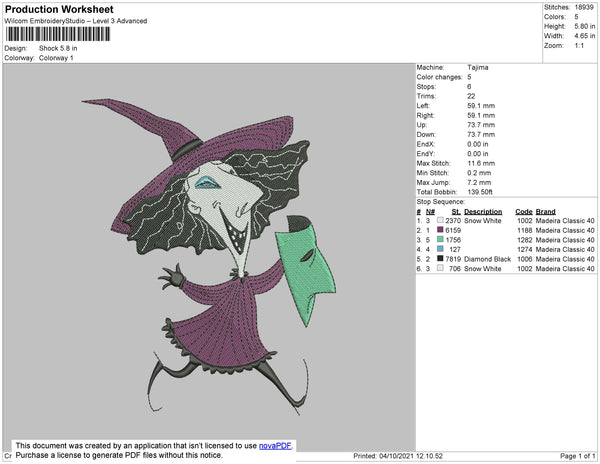600x464 pixels.
Task: Click the barcode under the Wilcom heading
Action: coord(58,34)
